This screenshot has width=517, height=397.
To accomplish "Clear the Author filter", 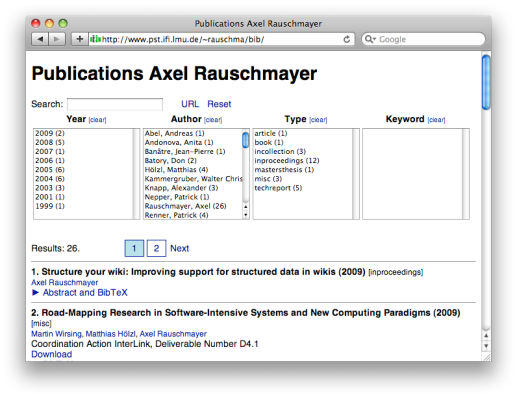I will [x=213, y=120].
